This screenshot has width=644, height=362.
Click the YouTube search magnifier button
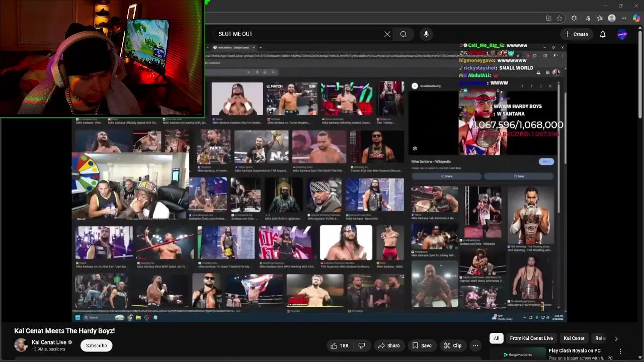point(404,34)
